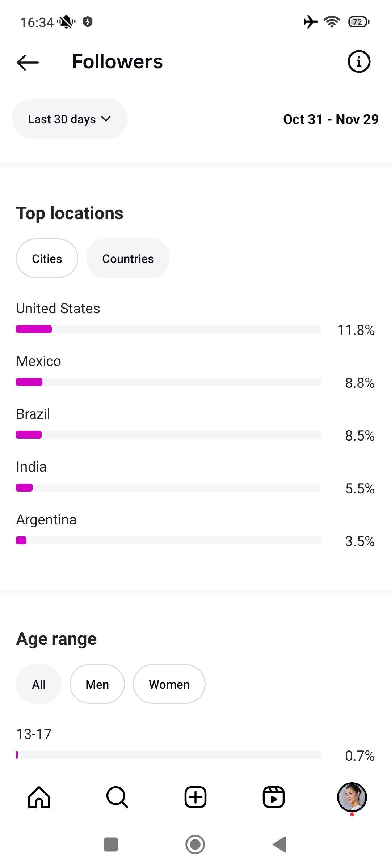The width and height of the screenshot is (391, 868).
Task: Switch top locations to Cities
Action: click(x=47, y=259)
